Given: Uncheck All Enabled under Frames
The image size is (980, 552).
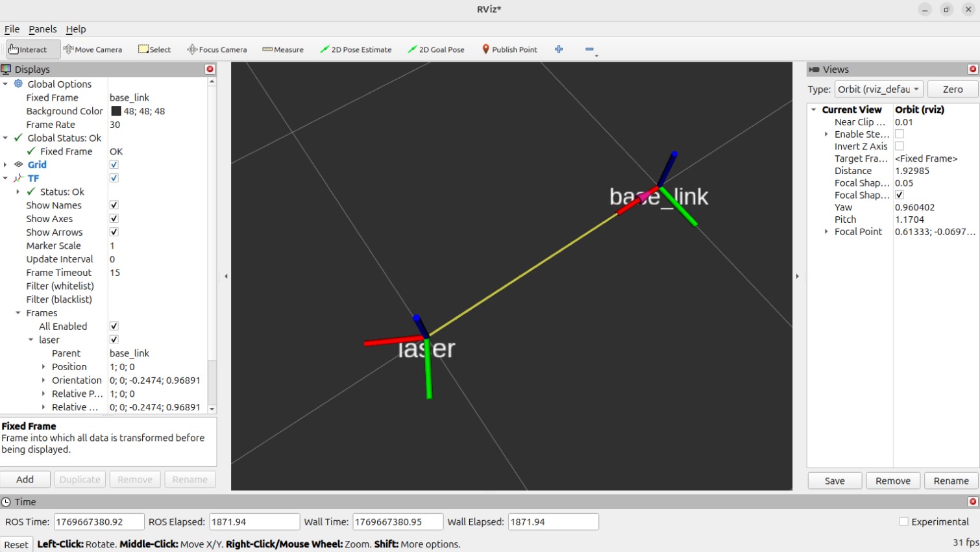Looking at the screenshot, I should [114, 326].
